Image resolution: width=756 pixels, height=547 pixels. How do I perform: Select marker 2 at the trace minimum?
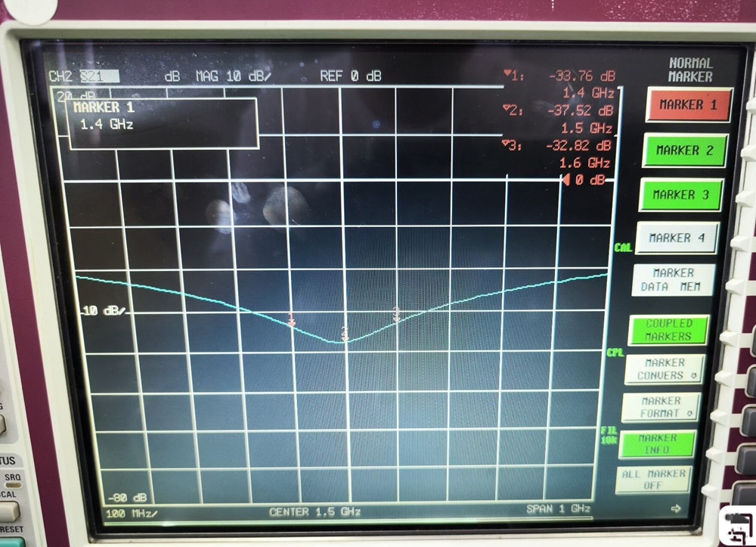345,334
